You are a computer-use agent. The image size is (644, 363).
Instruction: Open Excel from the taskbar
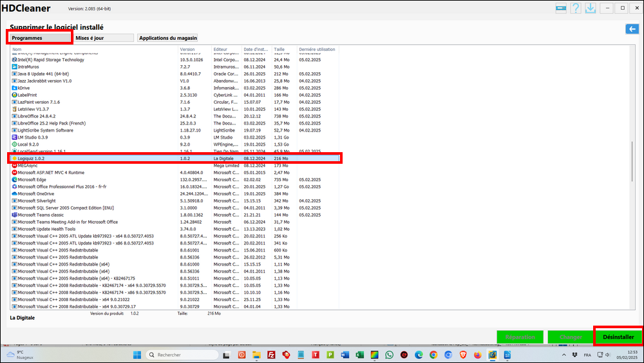point(360,355)
